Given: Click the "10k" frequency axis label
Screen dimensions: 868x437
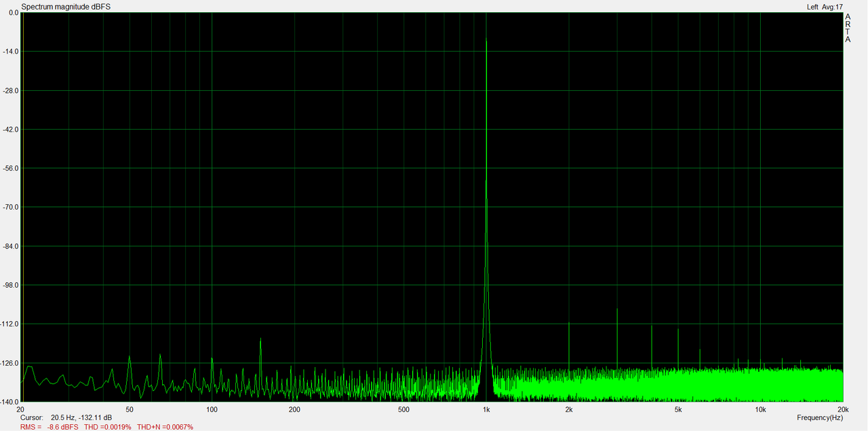Looking at the screenshot, I should tap(761, 410).
